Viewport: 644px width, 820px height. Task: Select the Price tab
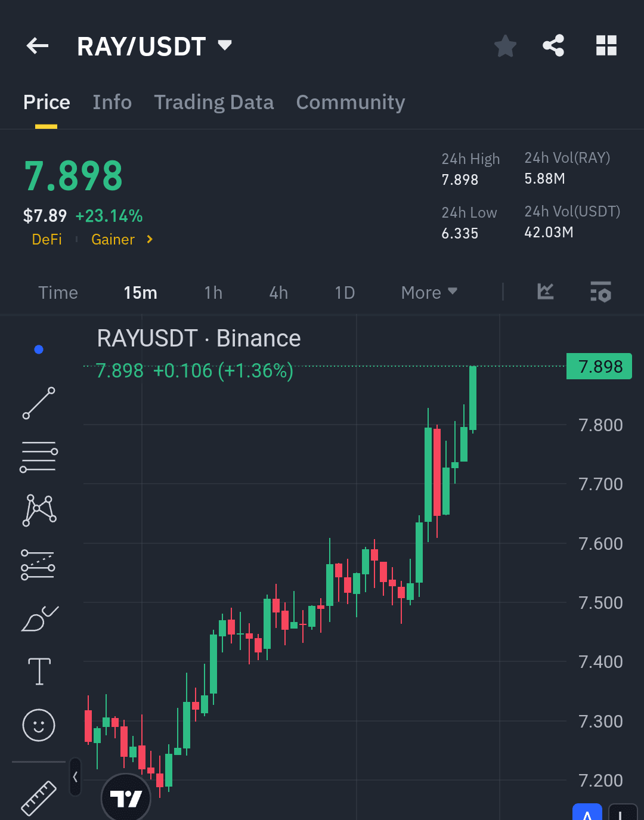click(47, 103)
